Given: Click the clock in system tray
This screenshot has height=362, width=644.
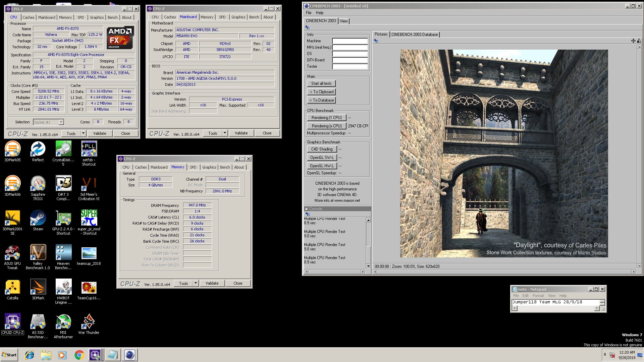Looking at the screenshot, I should (x=627, y=355).
